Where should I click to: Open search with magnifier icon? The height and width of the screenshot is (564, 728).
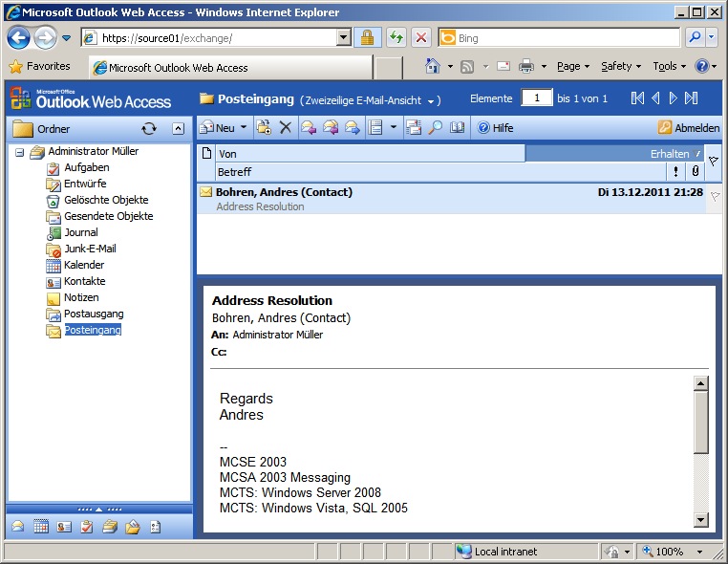tap(435, 128)
